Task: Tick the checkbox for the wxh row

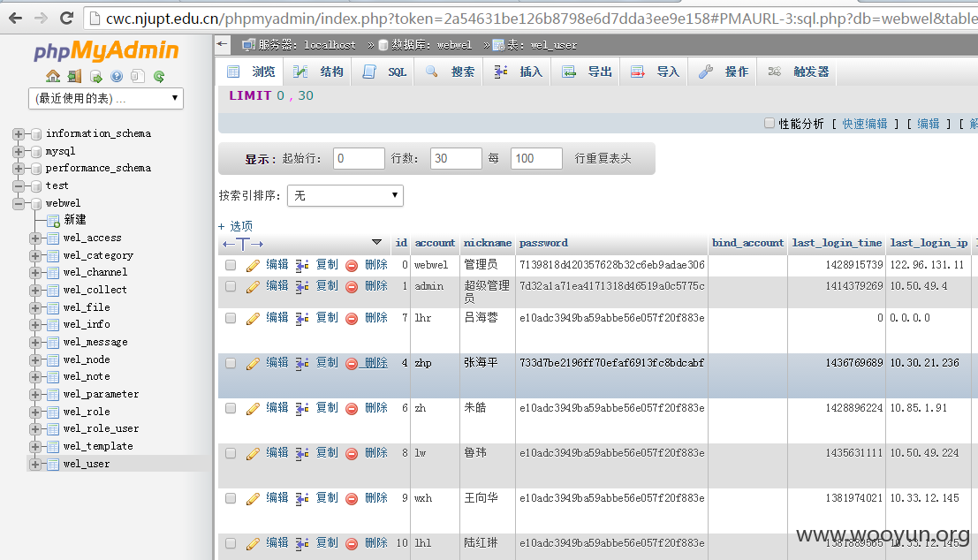Action: (231, 498)
